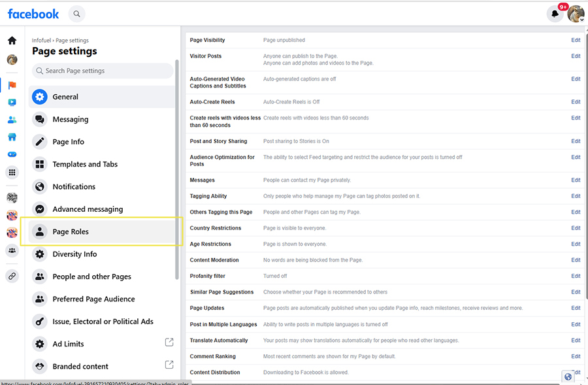Viewport: 588px width, 385px height.
Task: Edit the Profanity filter setting
Action: pyautogui.click(x=576, y=276)
